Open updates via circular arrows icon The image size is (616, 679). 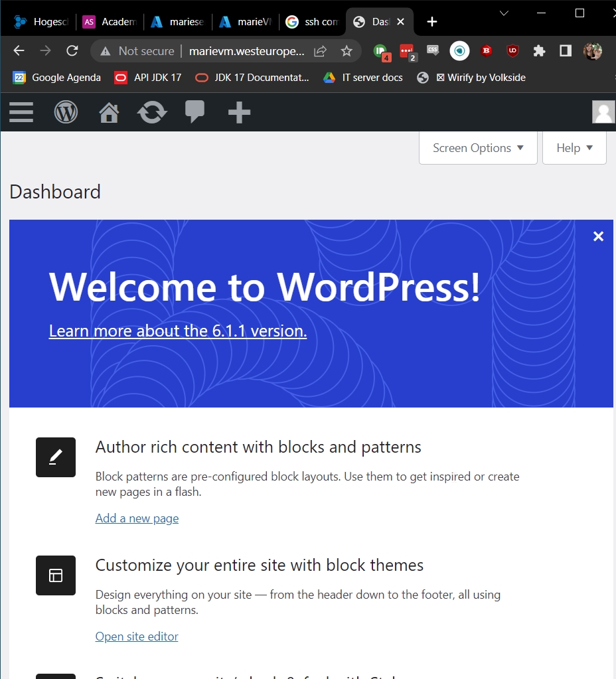click(152, 112)
